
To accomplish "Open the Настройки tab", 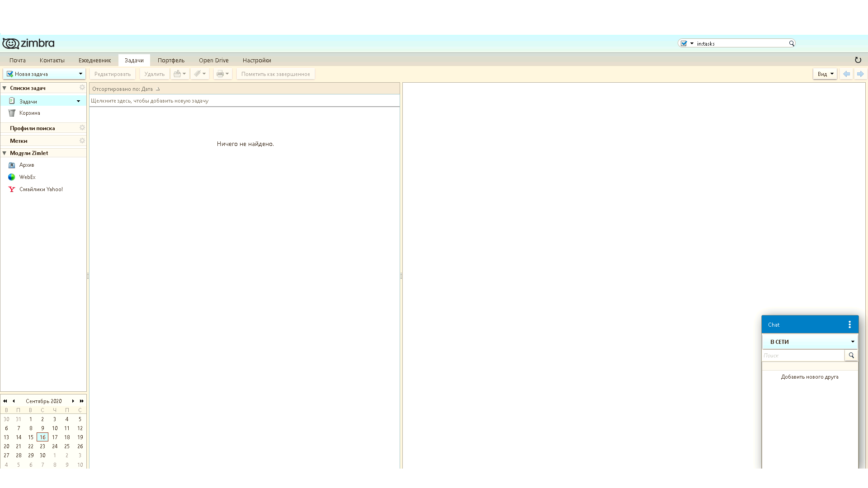I will pyautogui.click(x=256, y=60).
